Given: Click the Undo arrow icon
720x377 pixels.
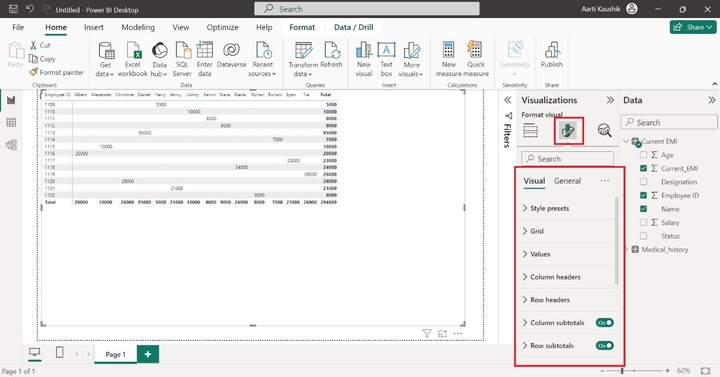Looking at the screenshot, I should [30, 9].
